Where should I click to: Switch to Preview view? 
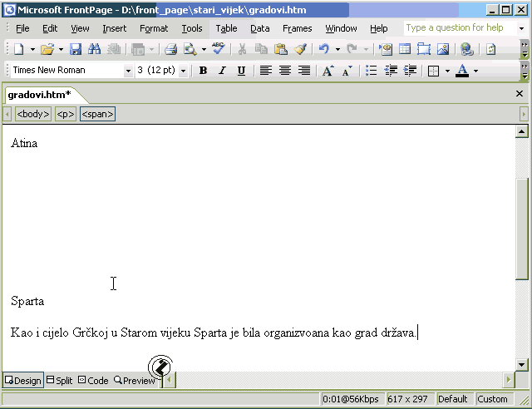coord(135,381)
